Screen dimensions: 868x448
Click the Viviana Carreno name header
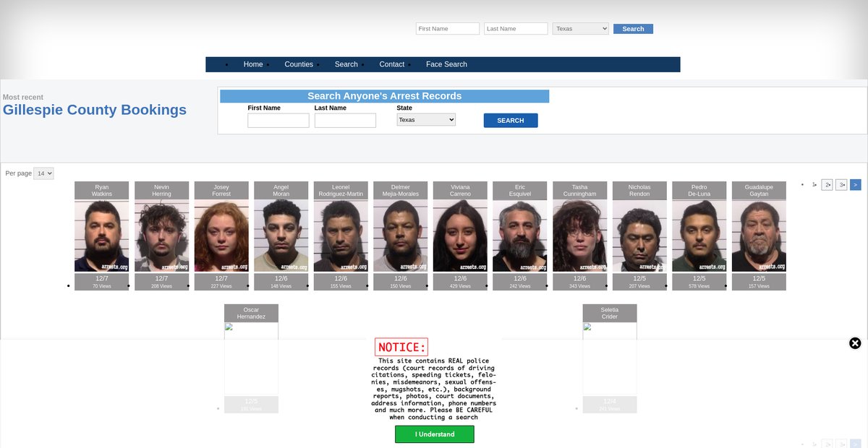point(460,191)
